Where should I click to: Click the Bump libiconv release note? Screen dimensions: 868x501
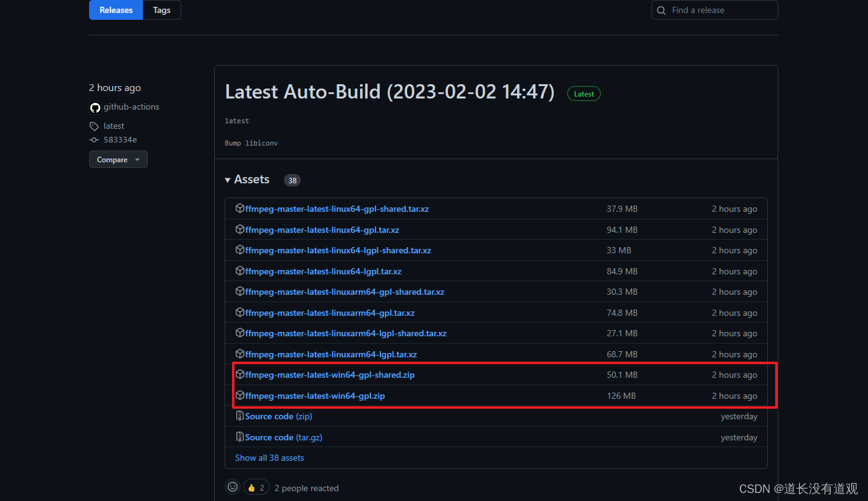252,143
